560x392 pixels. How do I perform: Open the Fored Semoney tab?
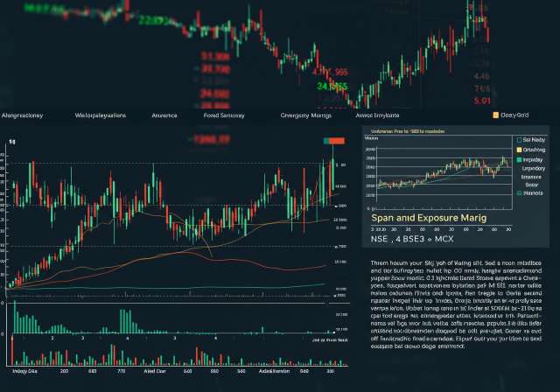pos(225,115)
